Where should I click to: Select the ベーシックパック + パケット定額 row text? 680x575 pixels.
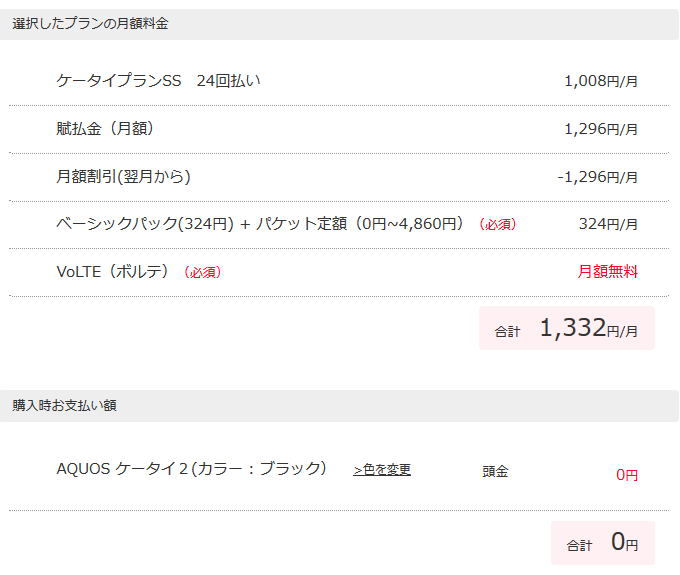[260, 224]
